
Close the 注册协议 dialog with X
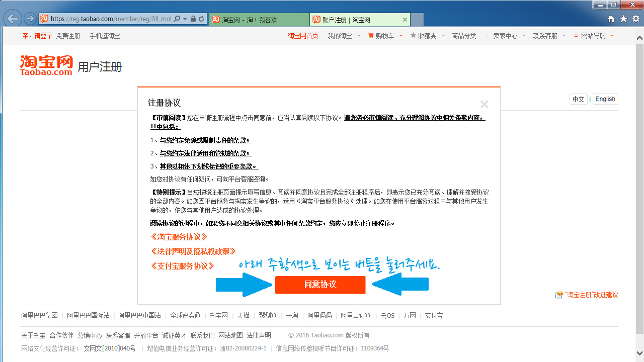coord(484,105)
